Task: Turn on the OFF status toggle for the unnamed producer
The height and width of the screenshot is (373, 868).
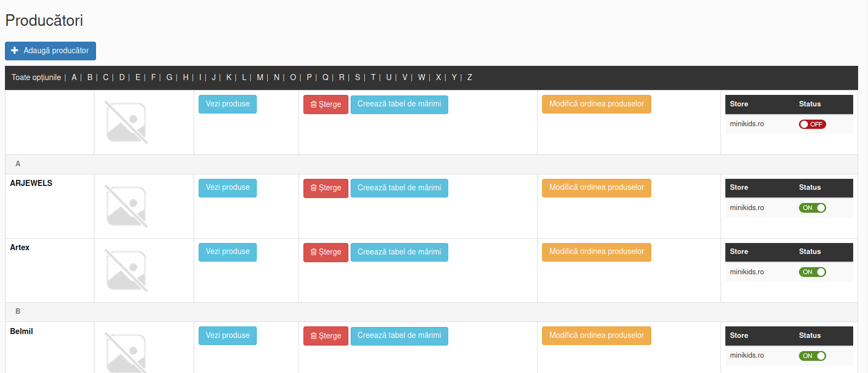Action: (812, 124)
